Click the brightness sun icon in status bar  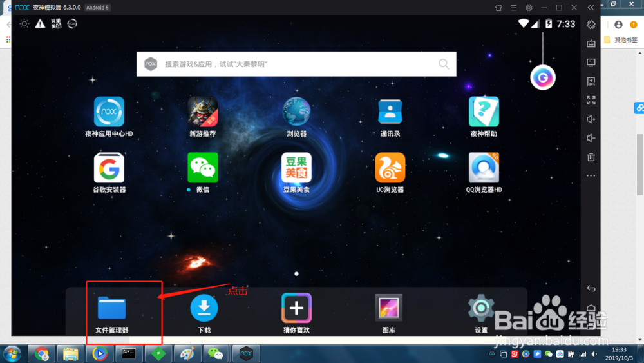pos(24,24)
